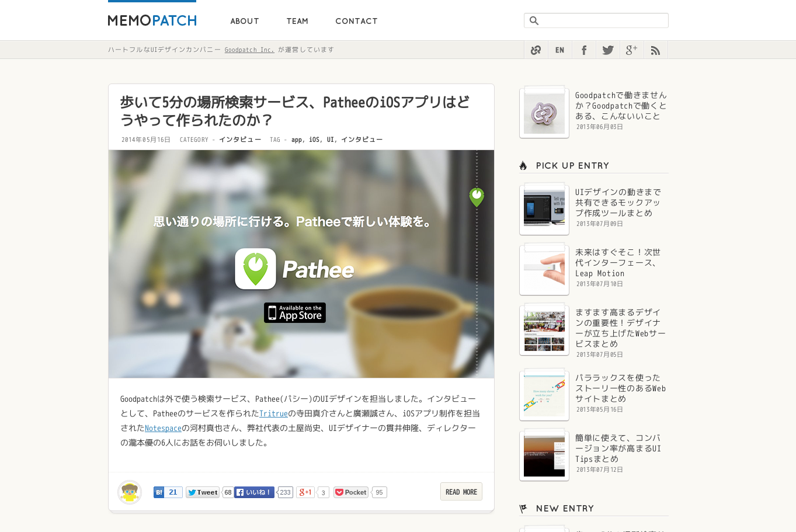Image resolution: width=796 pixels, height=532 pixels.
Task: Click the PICK UP ENTRY heading
Action: (x=572, y=166)
